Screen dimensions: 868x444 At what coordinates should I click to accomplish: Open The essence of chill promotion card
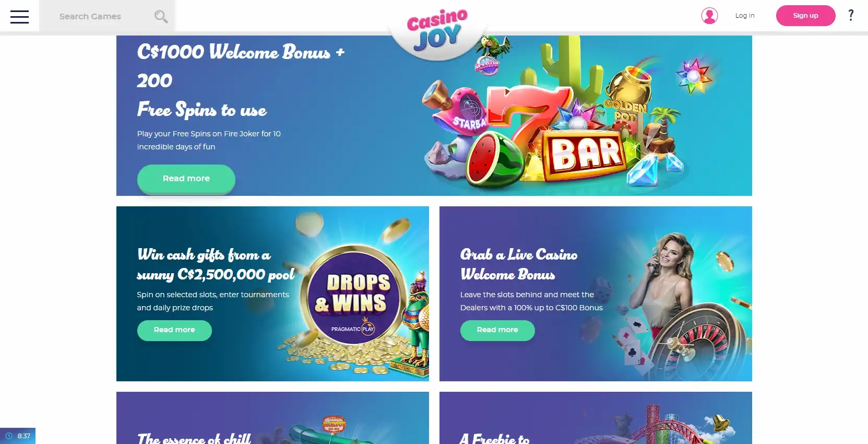click(x=272, y=418)
